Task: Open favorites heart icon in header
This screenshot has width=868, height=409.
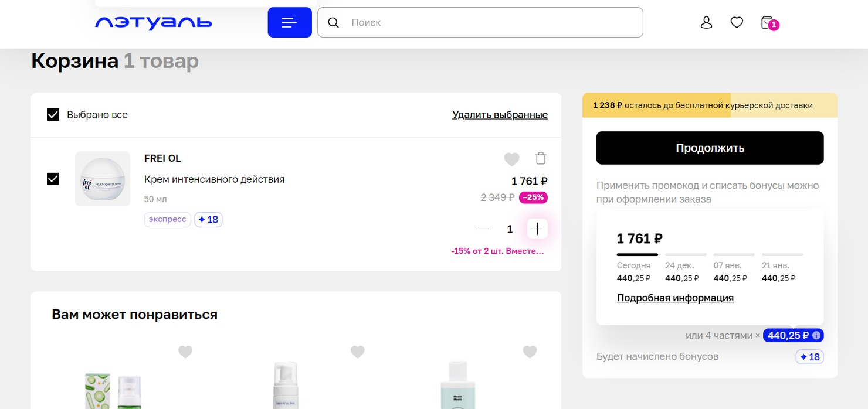Action: [x=737, y=22]
